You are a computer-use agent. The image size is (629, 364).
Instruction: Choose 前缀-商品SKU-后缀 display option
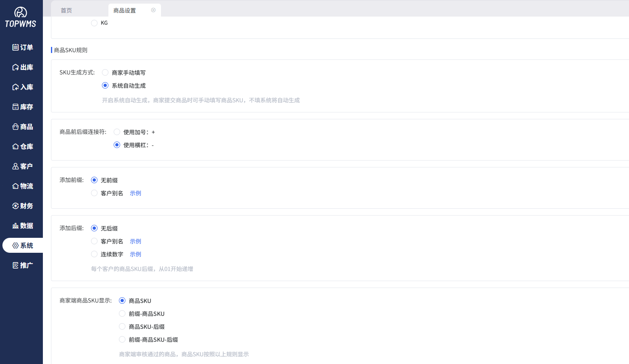point(122,339)
